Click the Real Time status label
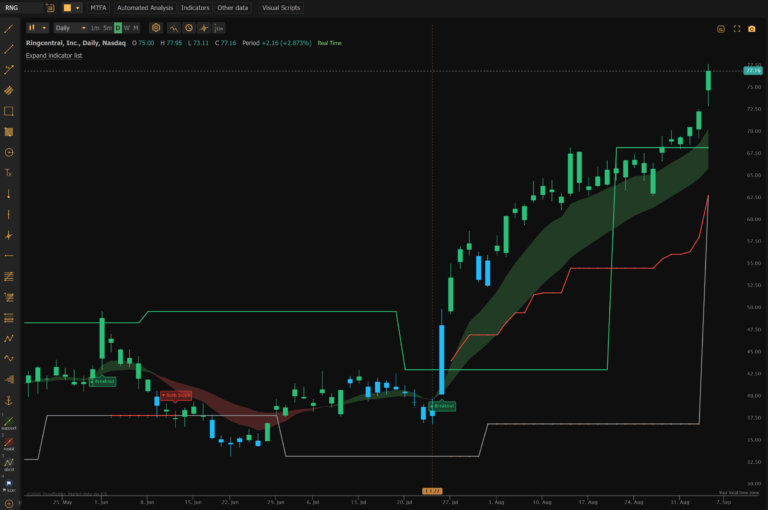The height and width of the screenshot is (510, 768). [330, 43]
